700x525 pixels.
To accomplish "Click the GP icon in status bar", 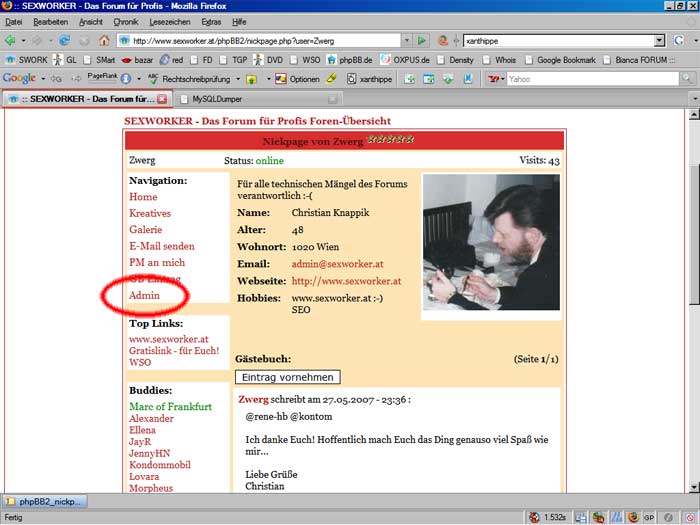I will point(649,517).
